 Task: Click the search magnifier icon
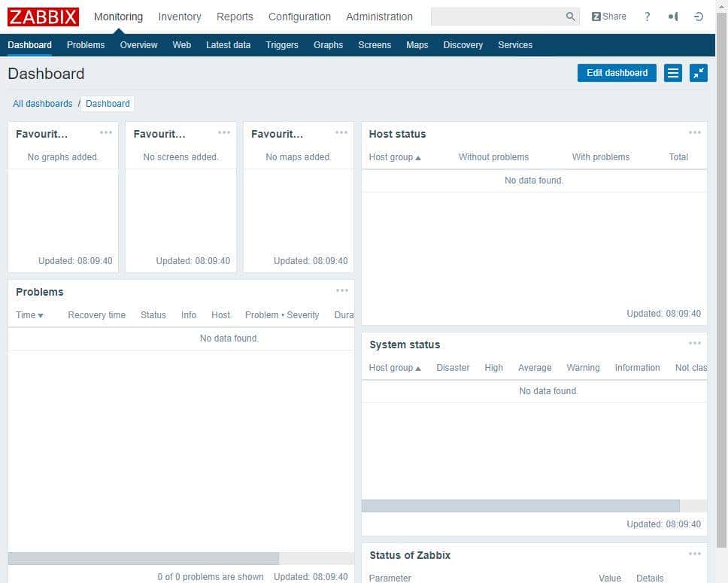(570, 17)
